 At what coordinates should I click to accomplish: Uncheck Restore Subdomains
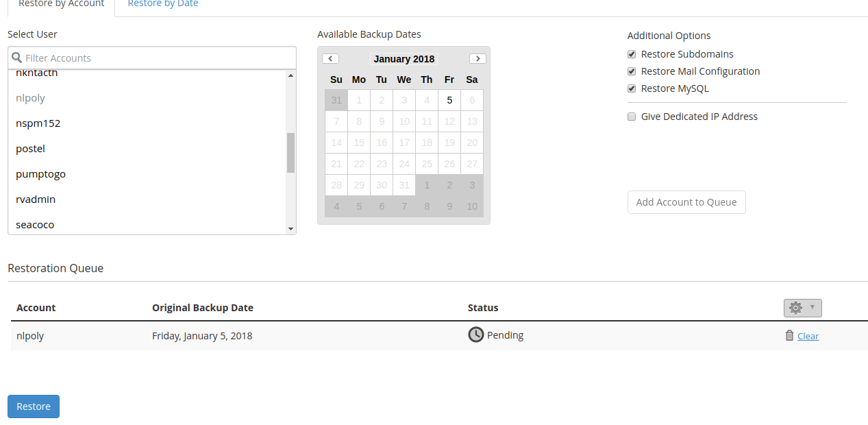[631, 53]
